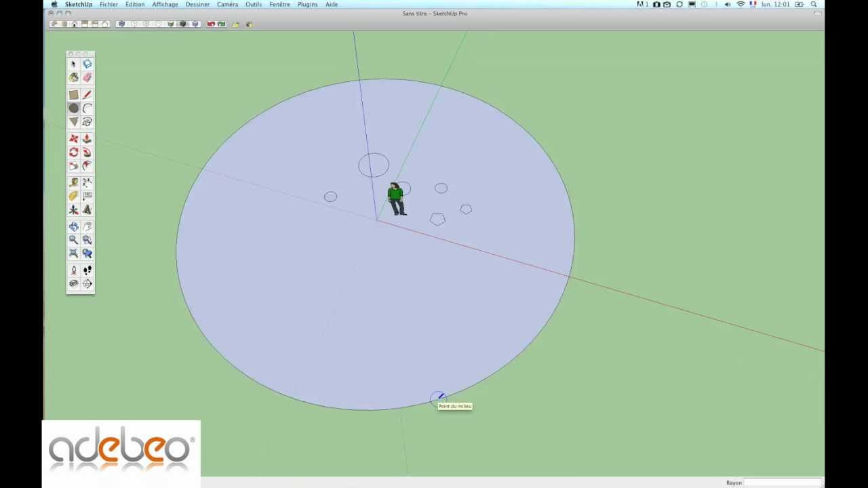Select the Rectangle drawing tool
Image resolution: width=868 pixels, height=488 pixels.
(x=73, y=95)
